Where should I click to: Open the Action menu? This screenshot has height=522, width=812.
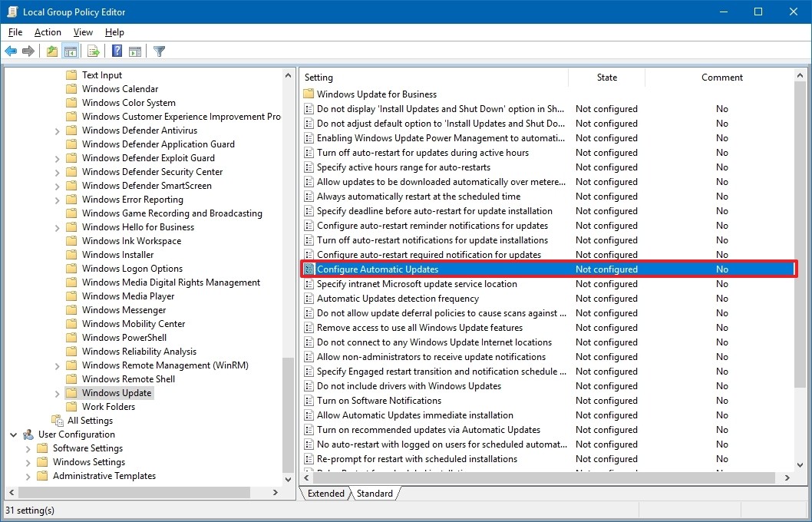pyautogui.click(x=48, y=32)
